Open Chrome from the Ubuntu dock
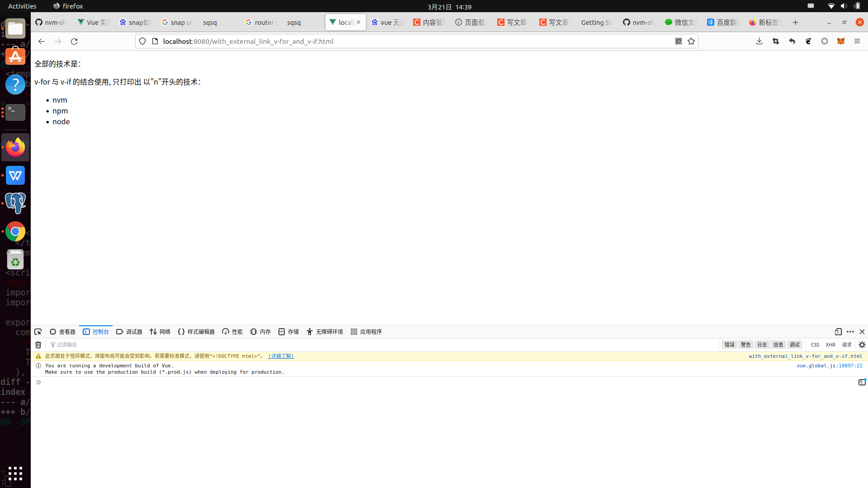This screenshot has height=488, width=868. tap(15, 232)
